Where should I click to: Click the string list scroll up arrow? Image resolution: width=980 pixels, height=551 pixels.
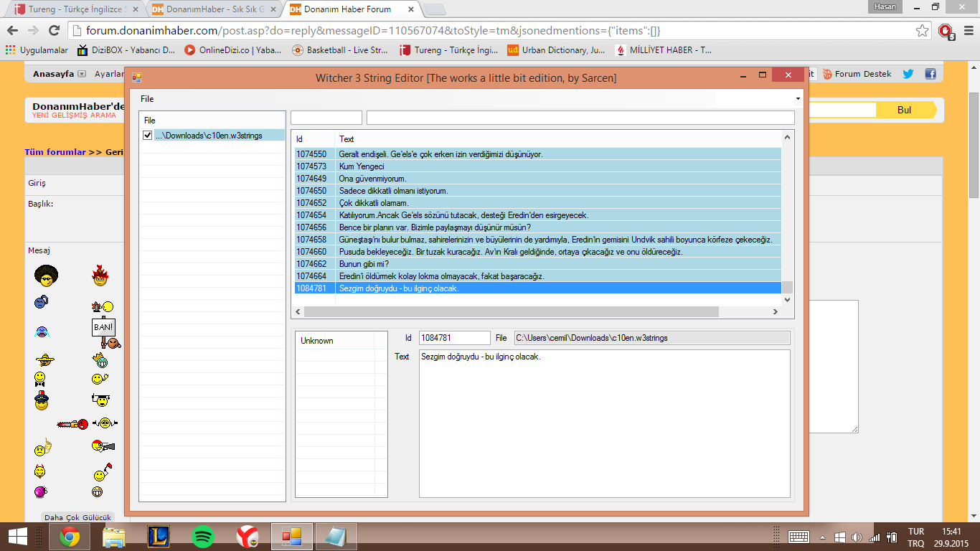click(x=787, y=137)
